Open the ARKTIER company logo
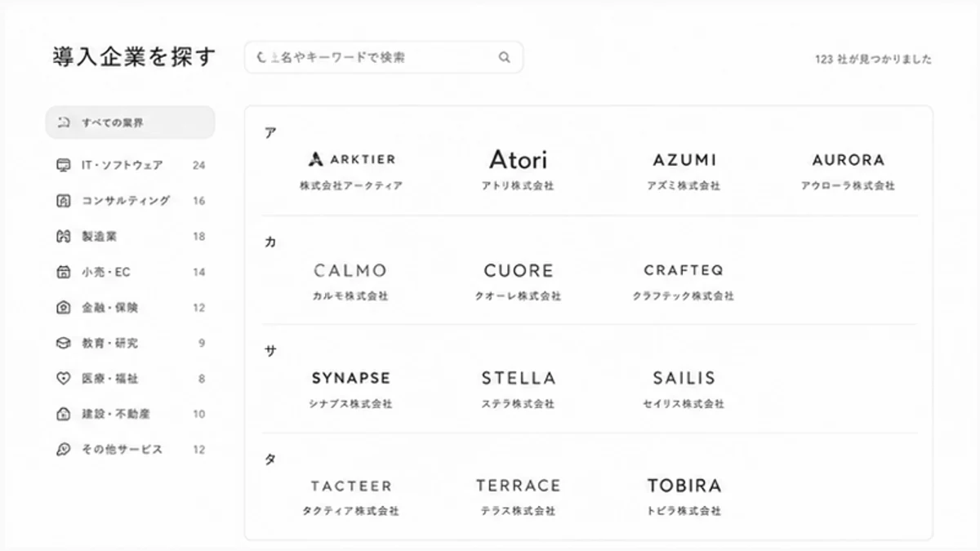Image resolution: width=980 pixels, height=551 pixels. [351, 159]
